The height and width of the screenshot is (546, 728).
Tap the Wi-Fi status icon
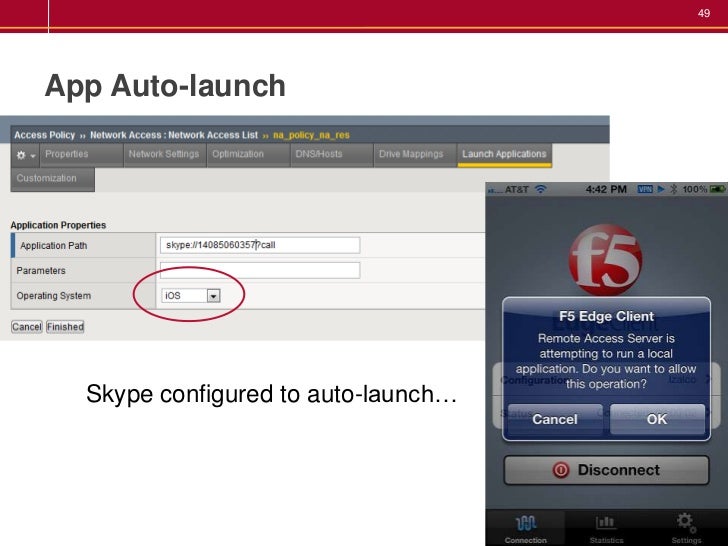coord(540,189)
